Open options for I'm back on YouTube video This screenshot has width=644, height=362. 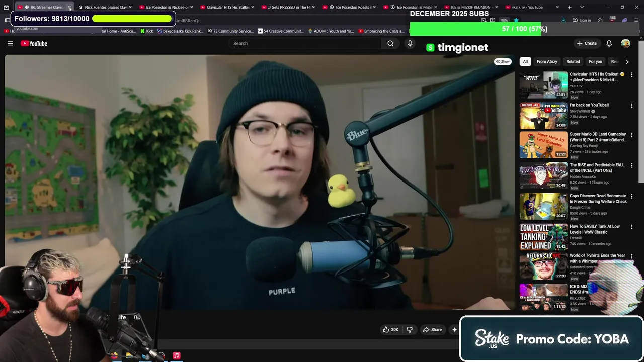click(631, 106)
